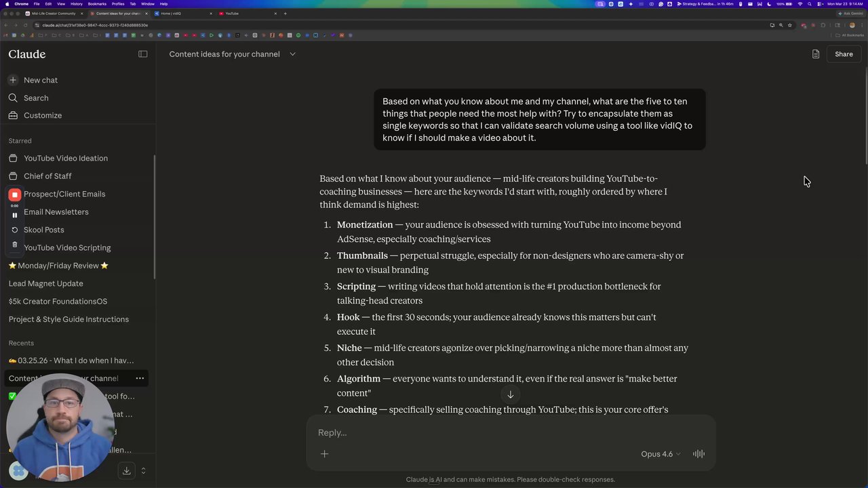Click the Apple menu icon

click(x=6, y=3)
